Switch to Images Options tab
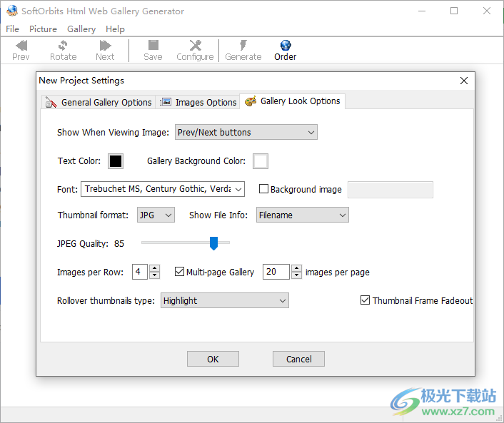 tap(198, 103)
